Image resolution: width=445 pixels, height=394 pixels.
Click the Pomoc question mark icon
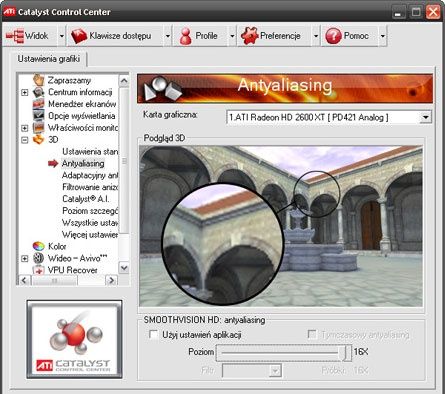[x=333, y=36]
